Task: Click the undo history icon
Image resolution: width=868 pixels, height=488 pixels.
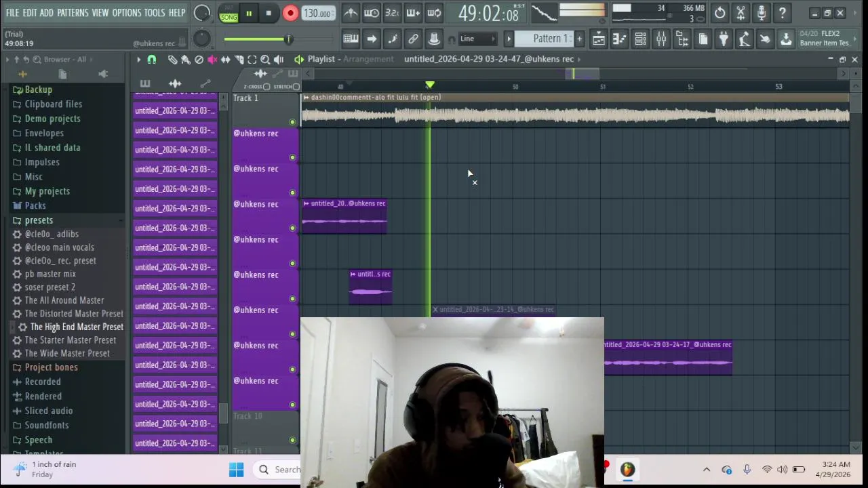Action: (x=719, y=13)
